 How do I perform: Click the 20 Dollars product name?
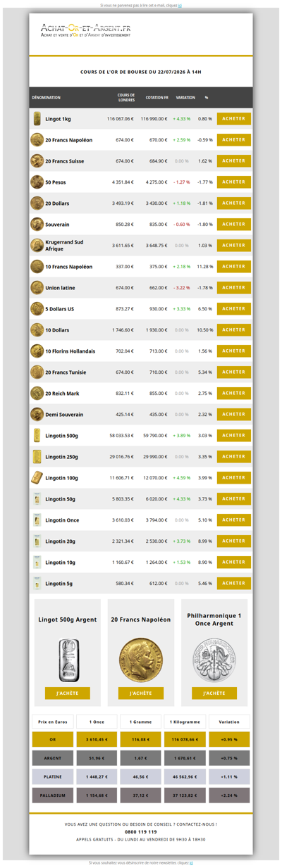[x=57, y=203]
